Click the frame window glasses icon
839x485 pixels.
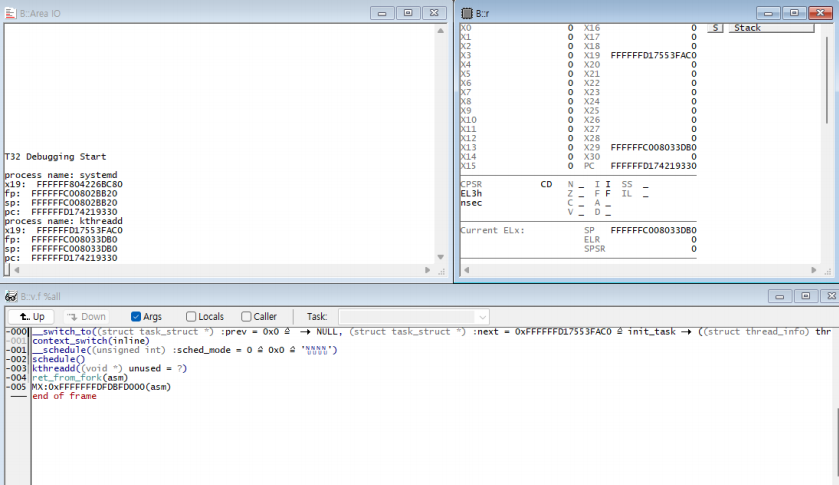(11, 297)
